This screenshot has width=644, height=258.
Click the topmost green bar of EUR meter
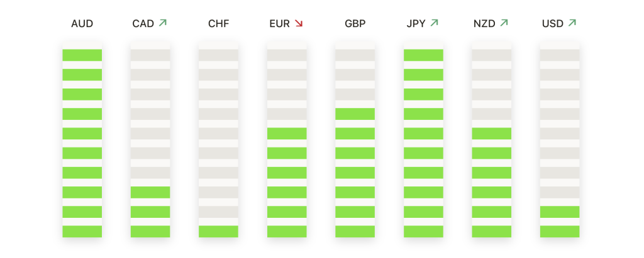pyautogui.click(x=287, y=133)
